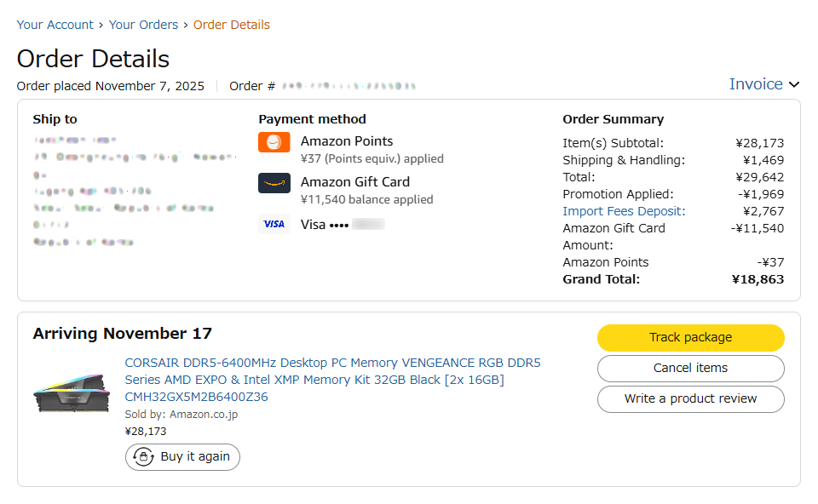Expand the Invoice dropdown chevron
Image resolution: width=818 pixels, height=504 pixels.
tap(794, 84)
